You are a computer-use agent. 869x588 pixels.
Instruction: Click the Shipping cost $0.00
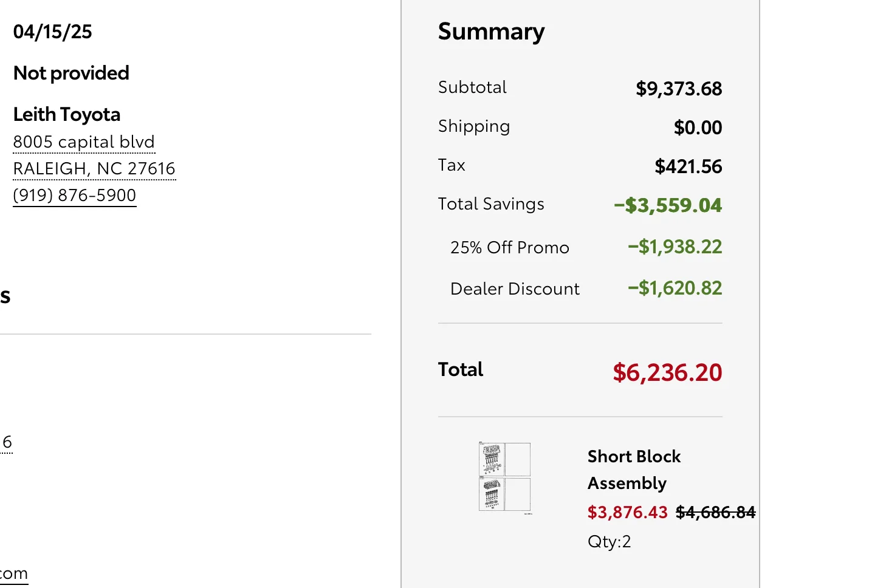point(698,128)
